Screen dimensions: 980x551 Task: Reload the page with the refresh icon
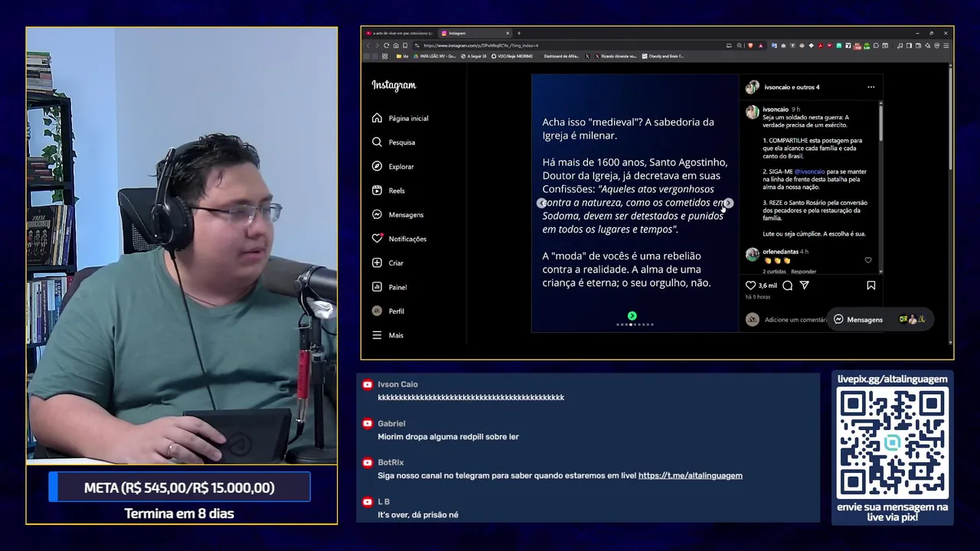(387, 45)
